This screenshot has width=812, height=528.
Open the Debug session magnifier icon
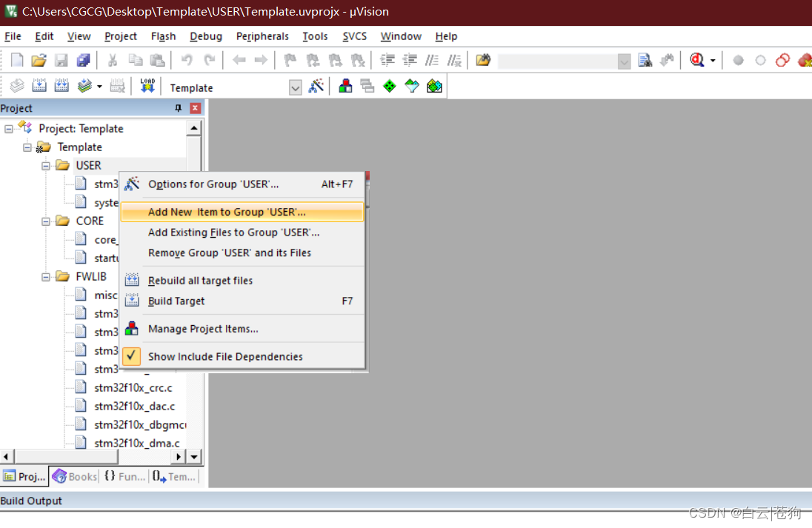[697, 60]
